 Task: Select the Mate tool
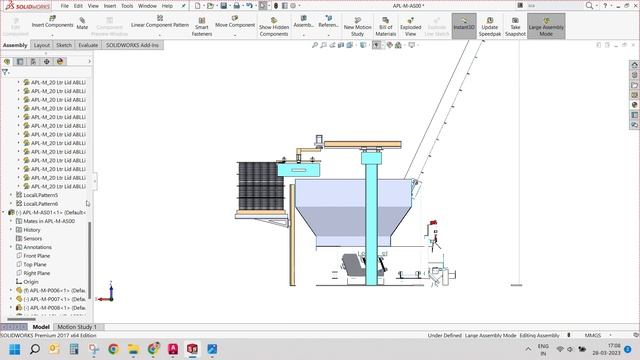pyautogui.click(x=82, y=23)
